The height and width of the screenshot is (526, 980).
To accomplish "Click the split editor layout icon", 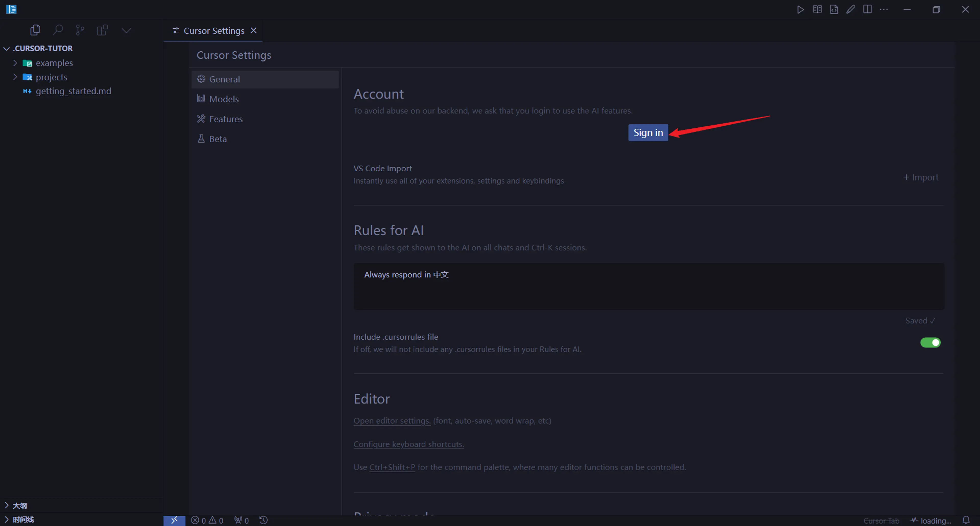I will (x=867, y=9).
